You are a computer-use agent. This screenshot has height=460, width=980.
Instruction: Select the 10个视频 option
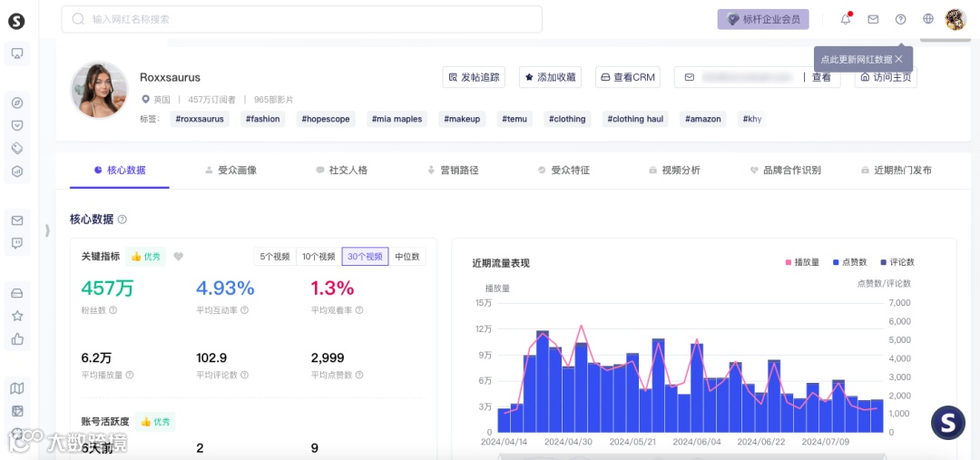(x=318, y=256)
